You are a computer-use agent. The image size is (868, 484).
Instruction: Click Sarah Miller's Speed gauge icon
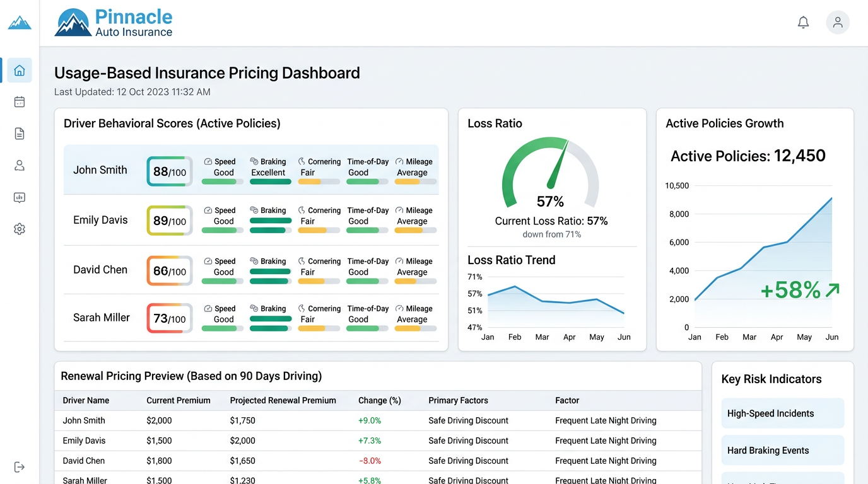point(208,309)
